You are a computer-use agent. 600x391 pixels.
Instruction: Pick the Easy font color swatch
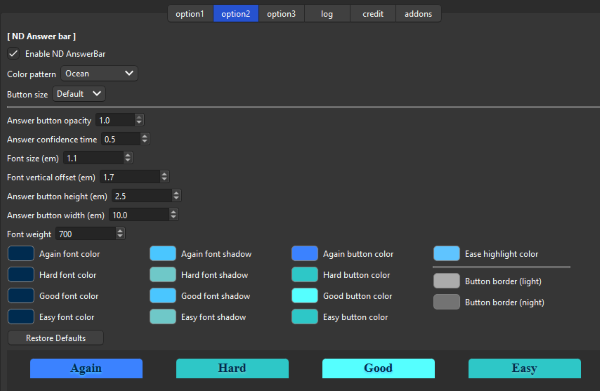(21, 317)
